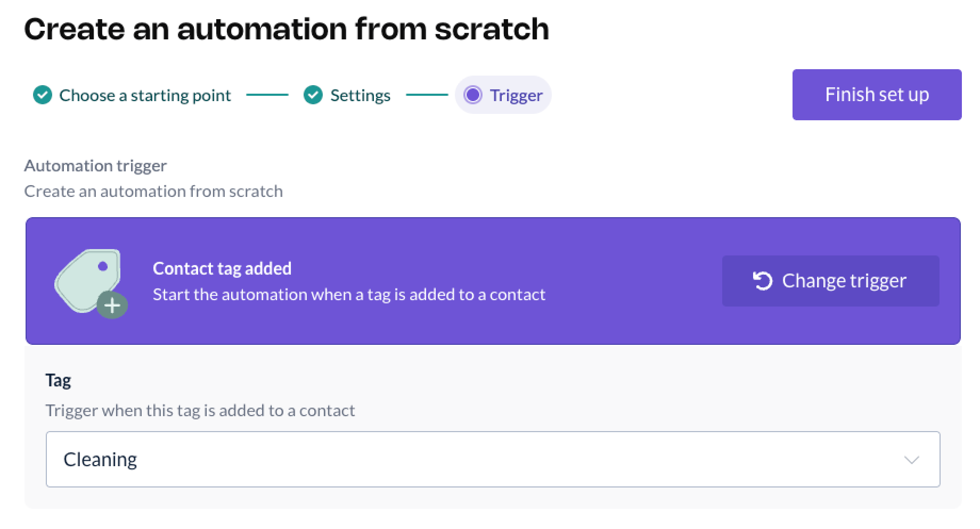Click the circular arrow icon in Change trigger
The width and height of the screenshot is (980, 529).
763,280
